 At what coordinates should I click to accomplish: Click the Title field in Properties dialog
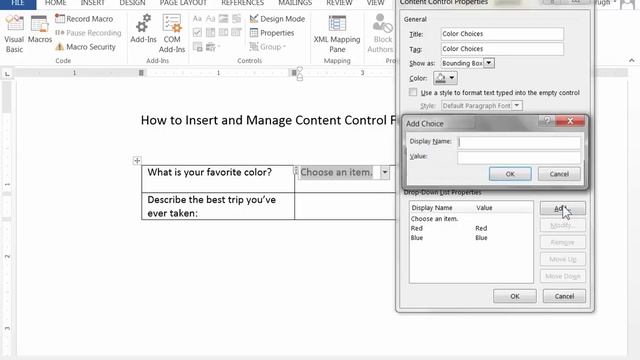(x=502, y=34)
